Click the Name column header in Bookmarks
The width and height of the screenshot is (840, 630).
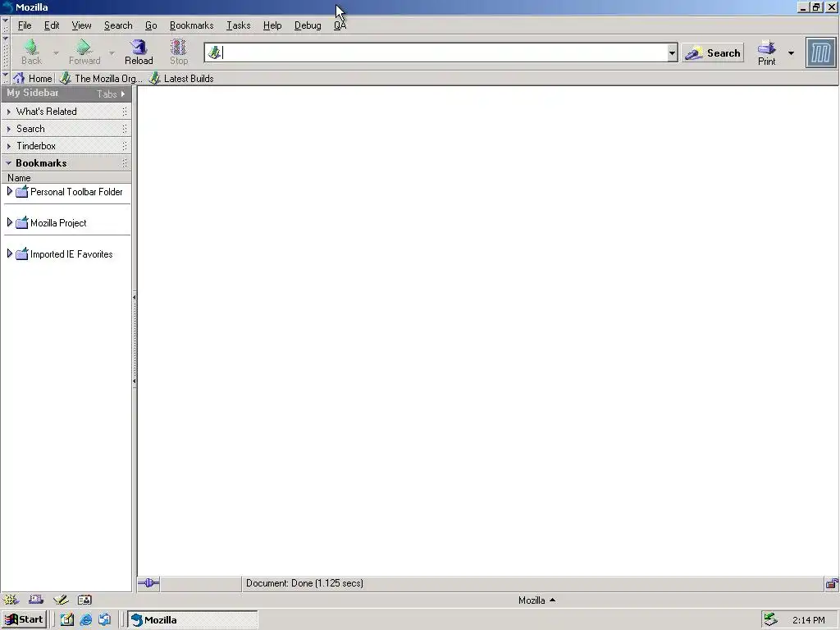[x=66, y=178]
